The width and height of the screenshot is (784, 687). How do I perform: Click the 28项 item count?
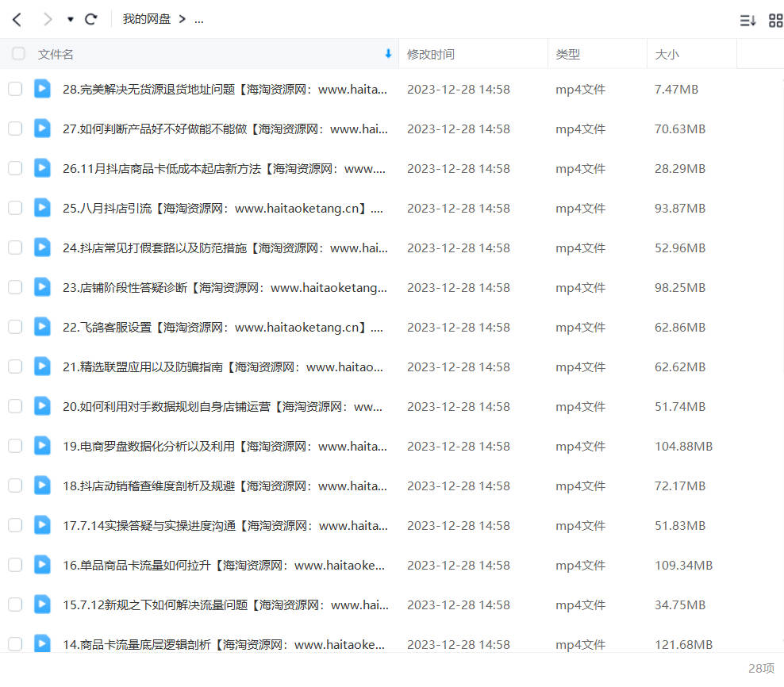(x=761, y=669)
